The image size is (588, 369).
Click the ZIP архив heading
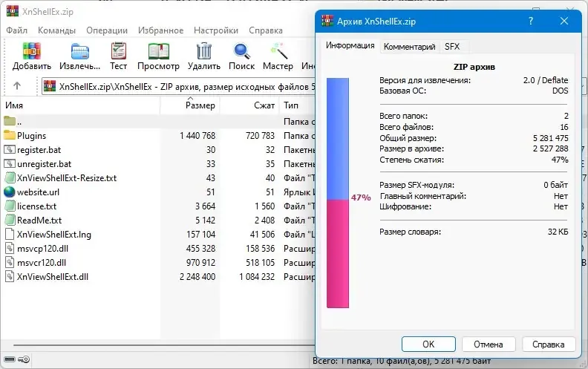pos(474,67)
